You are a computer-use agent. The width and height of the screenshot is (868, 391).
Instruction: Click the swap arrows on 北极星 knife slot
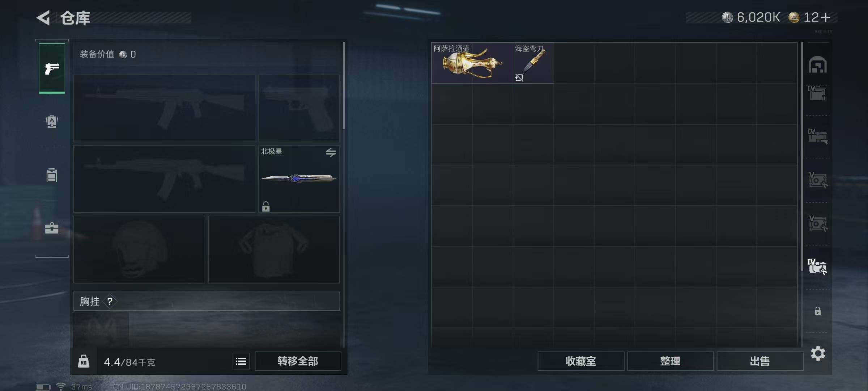(x=331, y=152)
